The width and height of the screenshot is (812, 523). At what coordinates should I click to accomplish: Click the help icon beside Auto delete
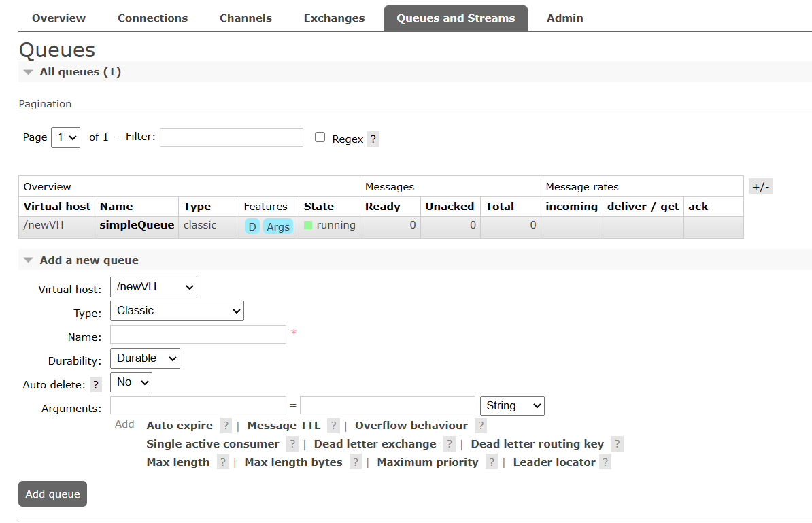(96, 384)
